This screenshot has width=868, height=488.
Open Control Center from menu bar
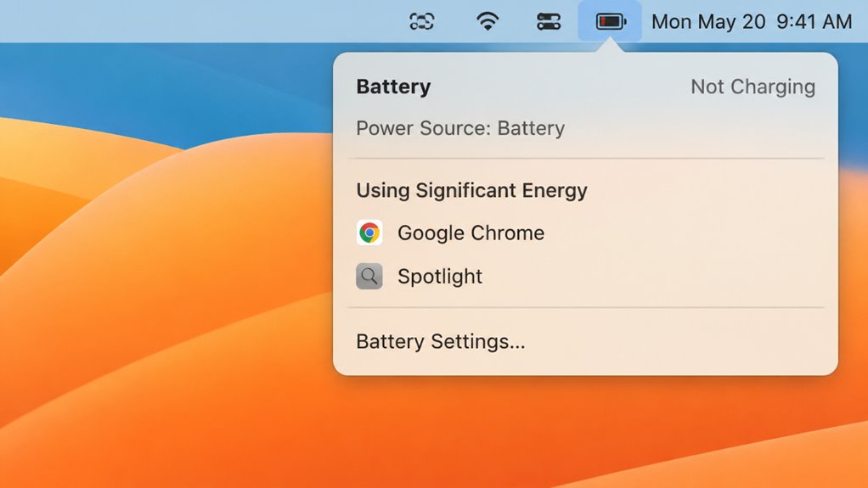click(549, 21)
